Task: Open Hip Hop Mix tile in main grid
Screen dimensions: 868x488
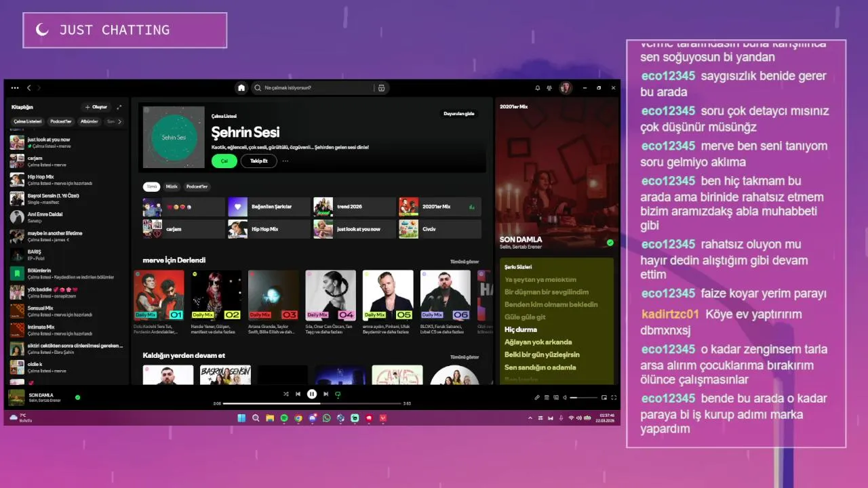Action: [269, 229]
